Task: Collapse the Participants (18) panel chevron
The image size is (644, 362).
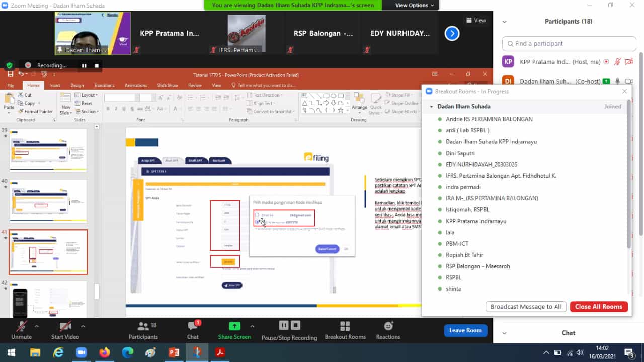Action: coord(504,22)
